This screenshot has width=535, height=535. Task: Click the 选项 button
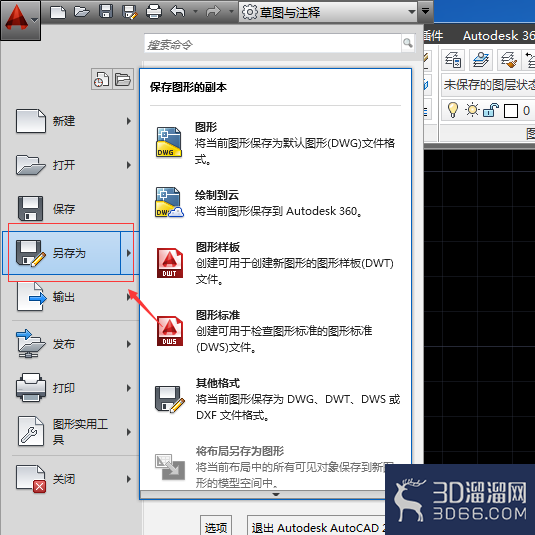[x=216, y=526]
